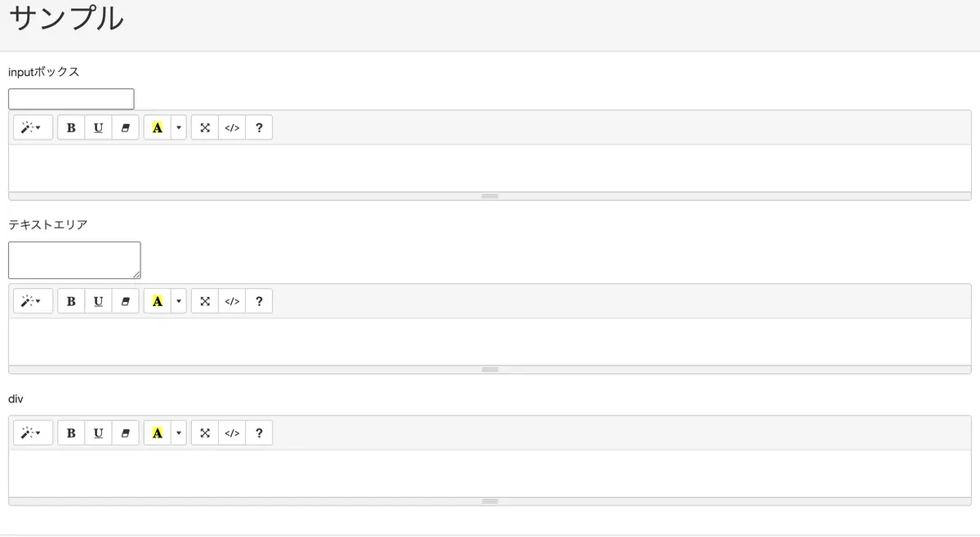Toggle Bold in the inputボックス editor
The width and height of the screenshot is (980, 537).
71,127
